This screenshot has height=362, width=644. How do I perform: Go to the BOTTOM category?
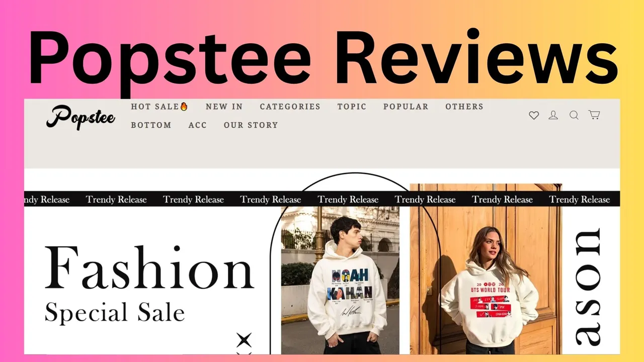pyautogui.click(x=151, y=125)
